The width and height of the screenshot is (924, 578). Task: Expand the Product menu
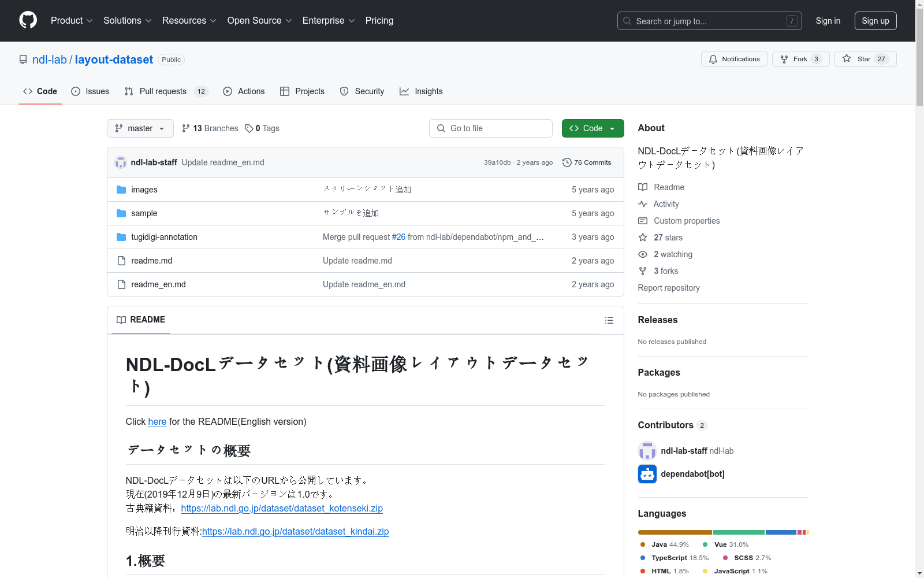click(x=72, y=20)
